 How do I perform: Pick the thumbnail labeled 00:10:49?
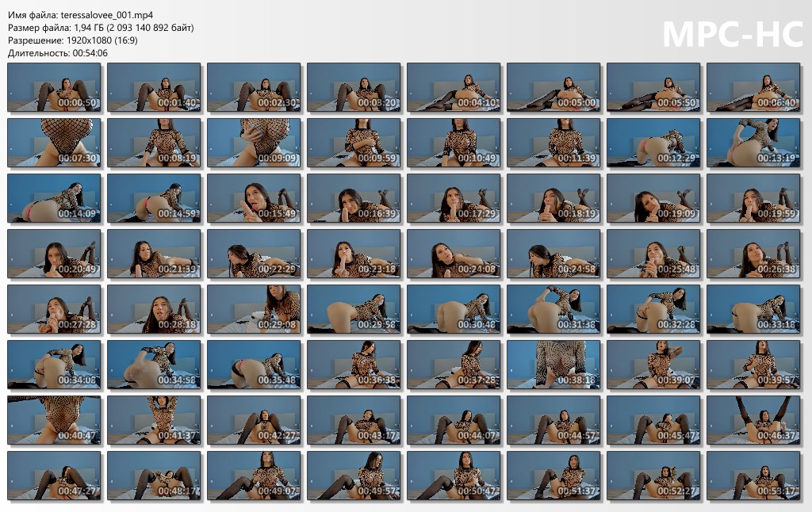tap(454, 143)
